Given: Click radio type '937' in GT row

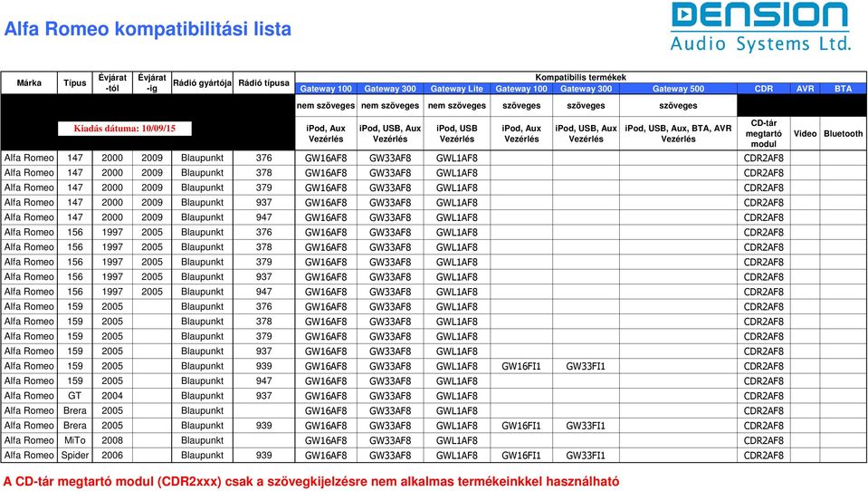Looking at the screenshot, I should tap(263, 396).
